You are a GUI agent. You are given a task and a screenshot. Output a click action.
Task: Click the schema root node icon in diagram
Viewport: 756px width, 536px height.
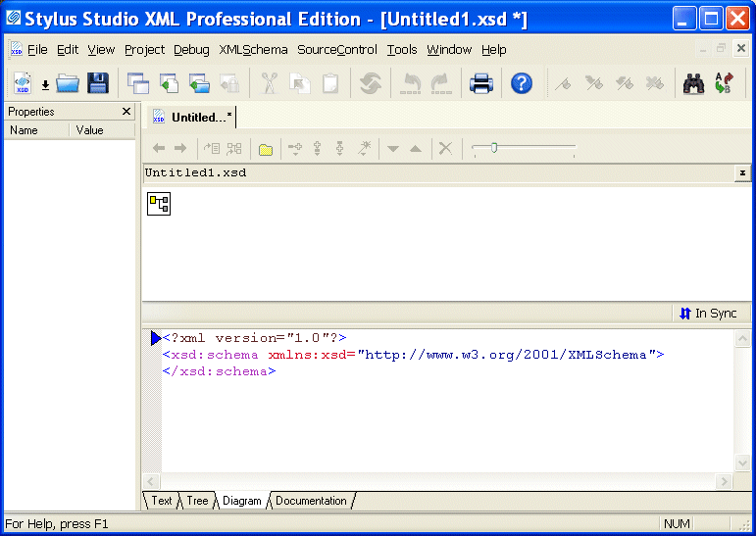tap(159, 204)
